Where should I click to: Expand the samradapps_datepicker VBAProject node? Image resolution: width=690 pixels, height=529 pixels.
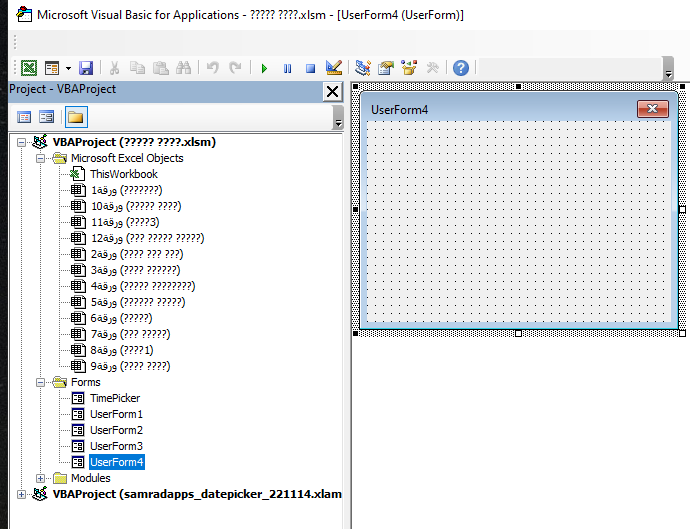coord(22,494)
